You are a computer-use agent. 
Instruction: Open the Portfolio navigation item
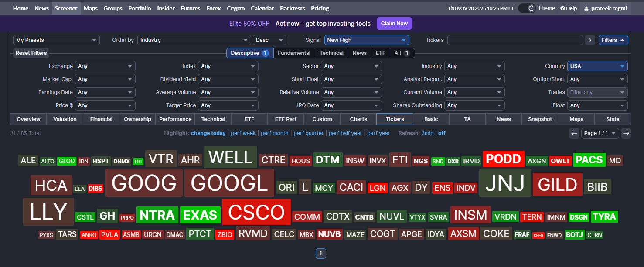140,8
